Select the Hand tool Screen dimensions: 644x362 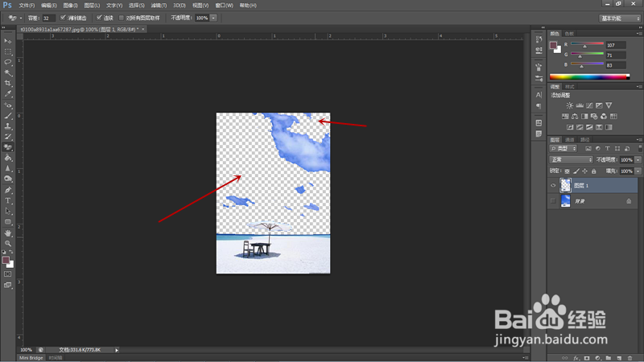pos(8,233)
